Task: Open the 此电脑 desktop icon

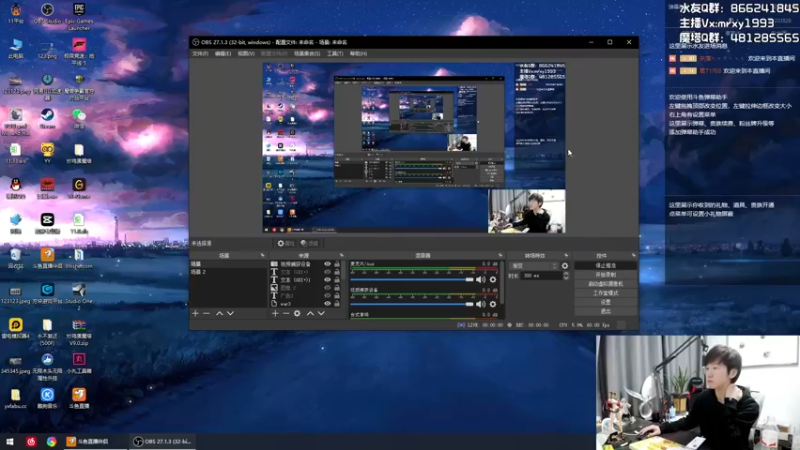Action: point(16,48)
